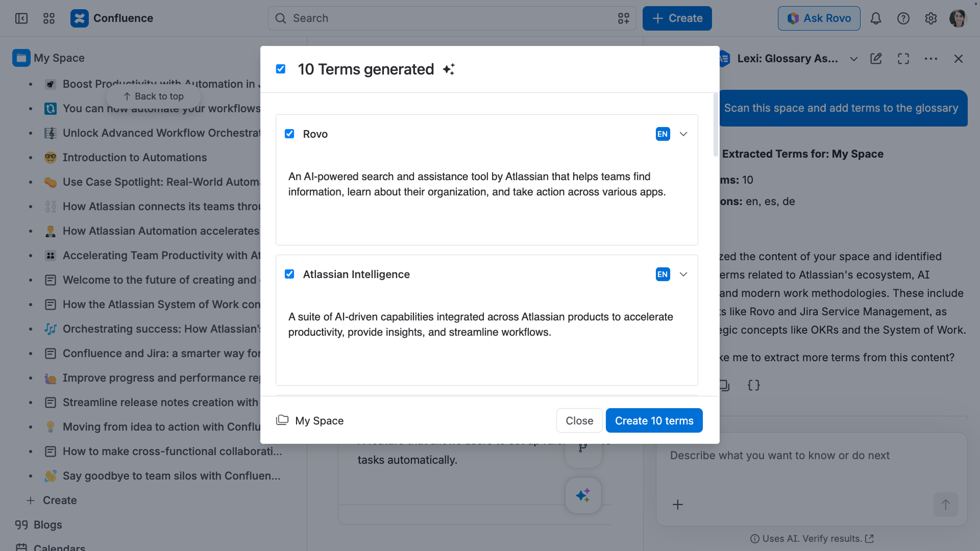The width and height of the screenshot is (980, 551).
Task: Click the Atlassian Intelligence definition text
Action: [481, 324]
